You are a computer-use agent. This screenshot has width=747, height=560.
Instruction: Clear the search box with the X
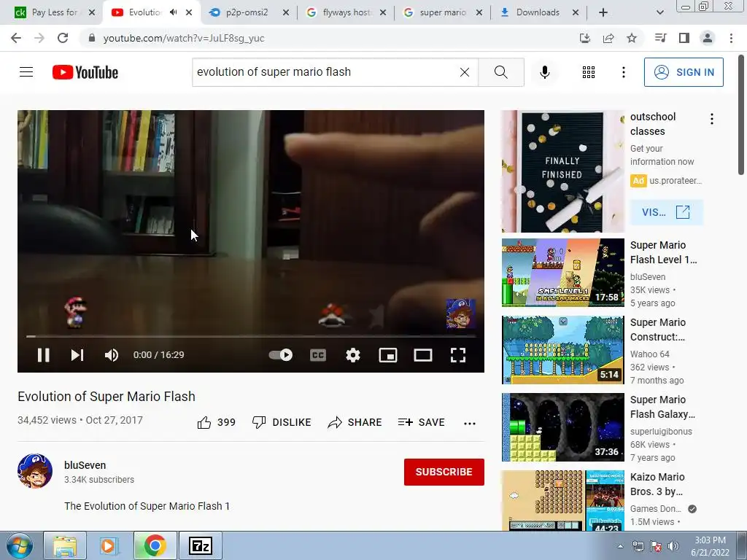(465, 72)
